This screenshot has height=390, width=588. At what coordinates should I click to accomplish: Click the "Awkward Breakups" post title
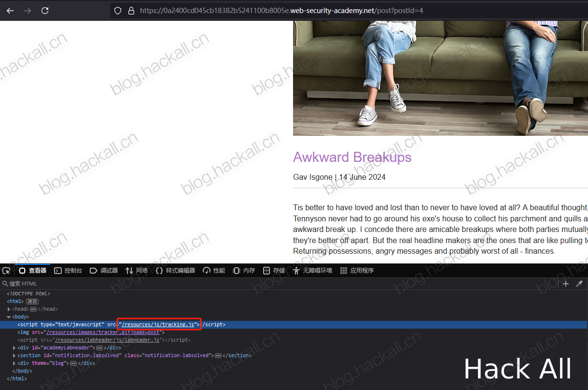point(352,157)
